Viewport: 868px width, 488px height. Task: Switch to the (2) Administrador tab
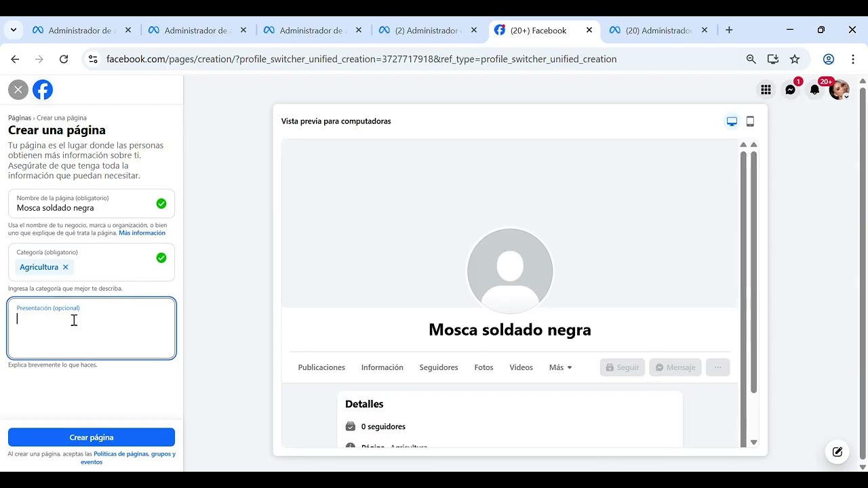click(x=428, y=30)
